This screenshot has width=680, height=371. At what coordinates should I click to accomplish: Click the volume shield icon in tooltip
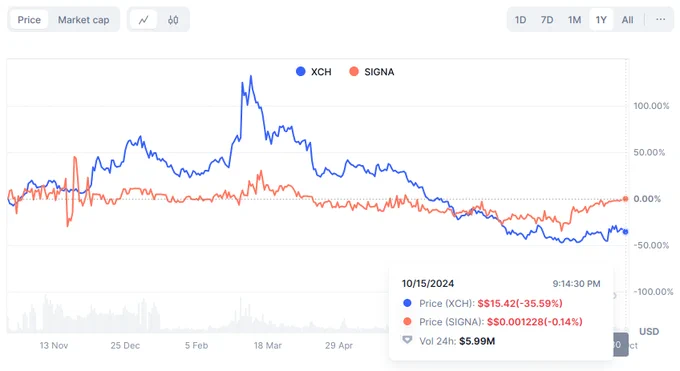coord(407,340)
